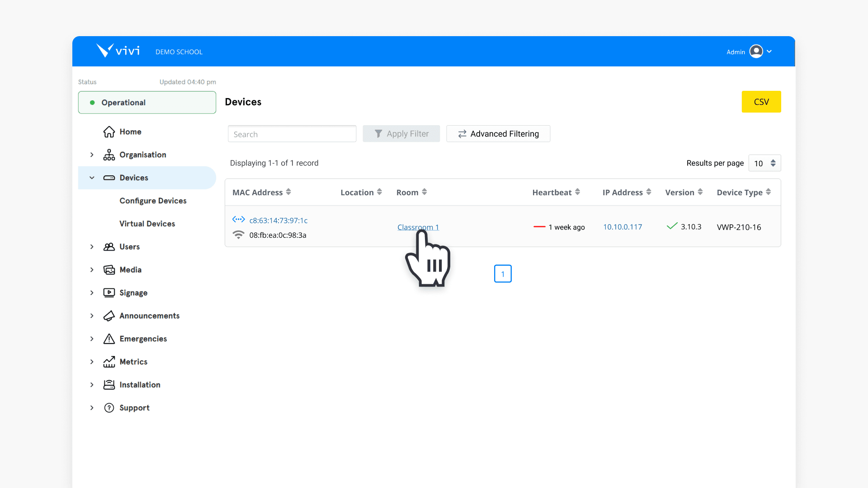Click the Home icon in the sidebar
The height and width of the screenshot is (488, 868).
[x=109, y=131]
